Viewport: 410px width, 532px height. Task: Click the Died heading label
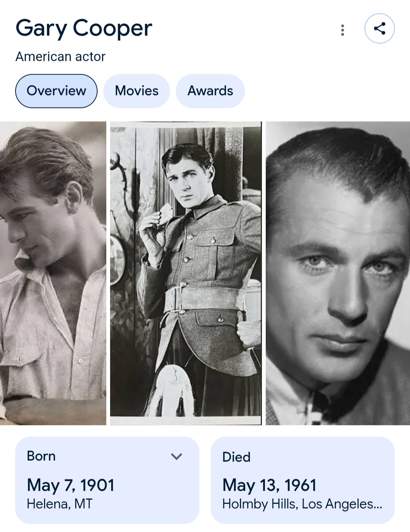tap(236, 457)
